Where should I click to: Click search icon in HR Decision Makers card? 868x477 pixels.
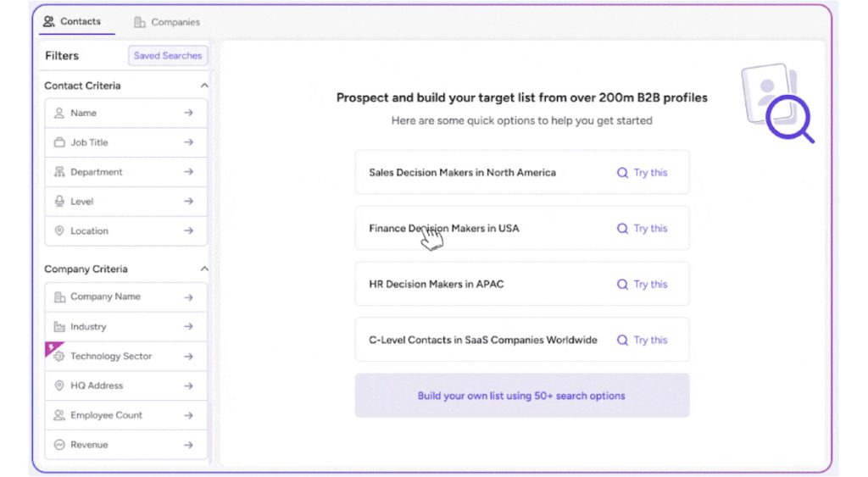(x=623, y=285)
